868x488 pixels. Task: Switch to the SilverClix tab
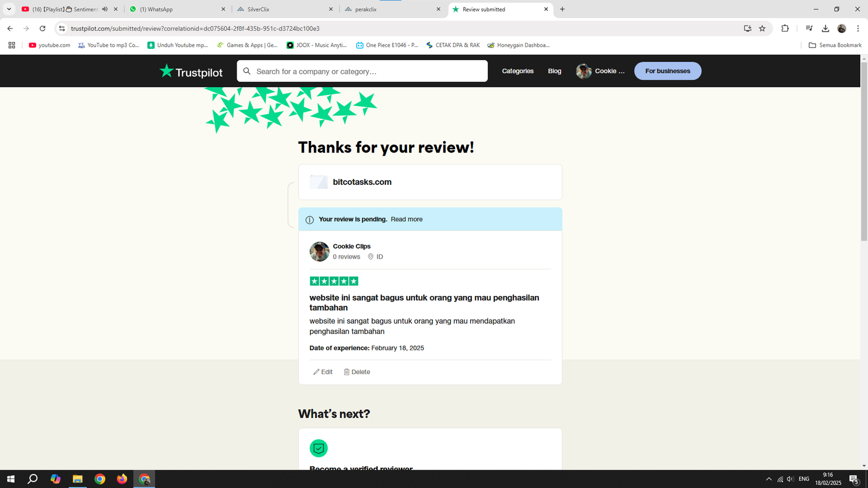tap(285, 9)
